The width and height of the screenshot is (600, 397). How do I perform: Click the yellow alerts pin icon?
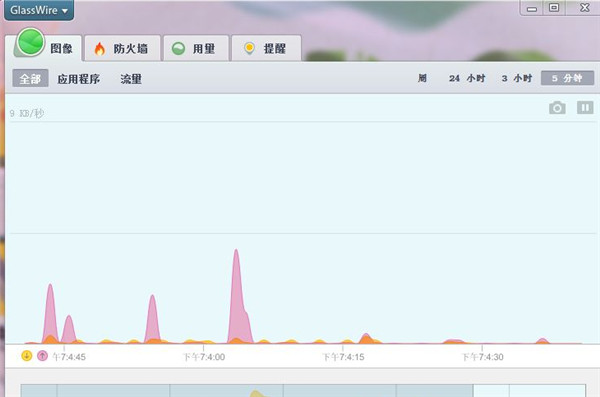click(249, 49)
